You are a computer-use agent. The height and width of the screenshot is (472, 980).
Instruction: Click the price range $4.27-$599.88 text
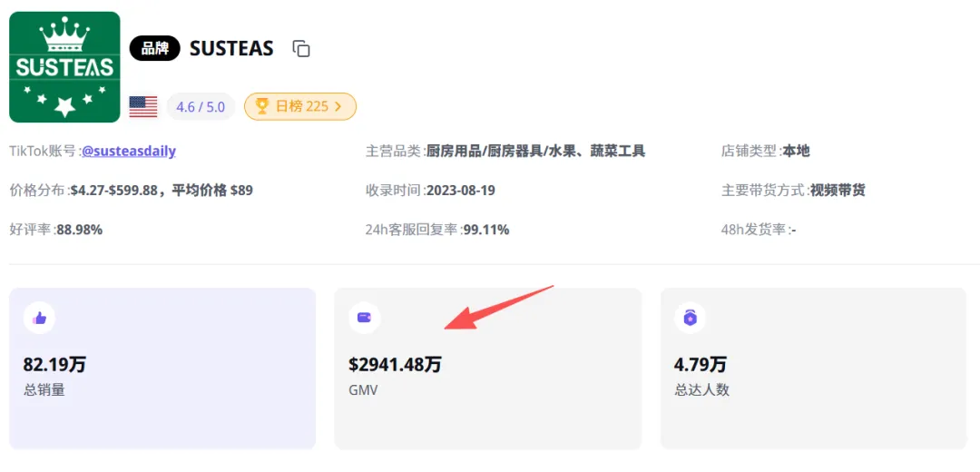click(113, 191)
